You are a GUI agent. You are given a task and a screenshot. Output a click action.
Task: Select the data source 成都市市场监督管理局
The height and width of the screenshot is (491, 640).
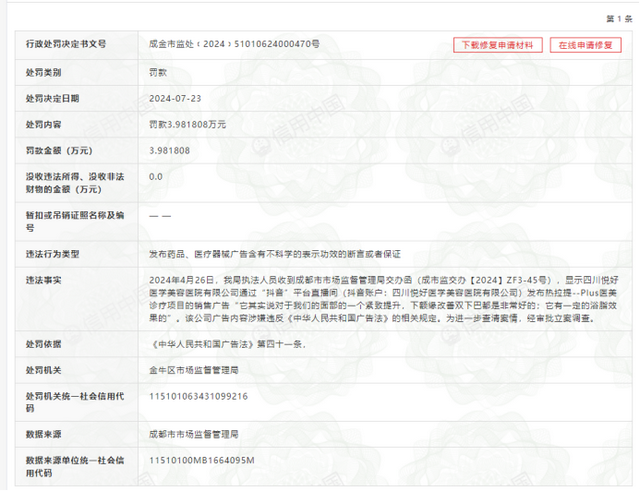click(194, 434)
